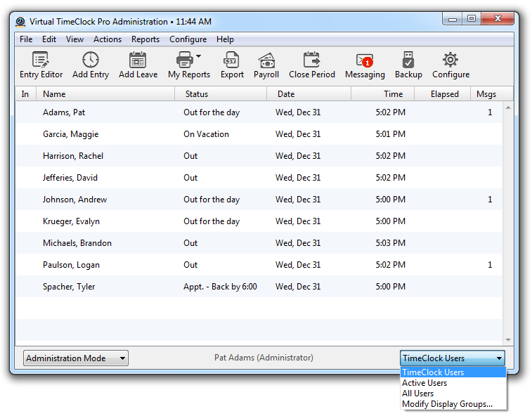Screen dimensions: 532x416
Task: Select the Michaels, Brandon row
Action: pos(259,243)
